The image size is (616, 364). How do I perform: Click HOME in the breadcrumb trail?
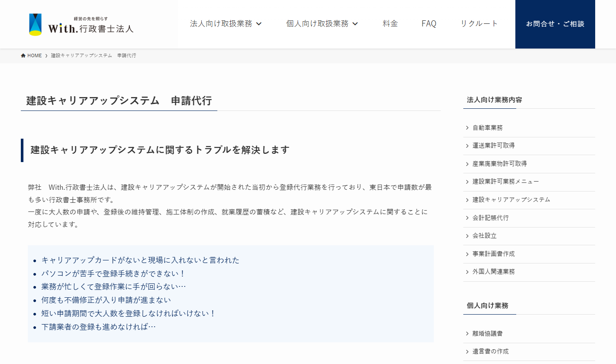34,55
